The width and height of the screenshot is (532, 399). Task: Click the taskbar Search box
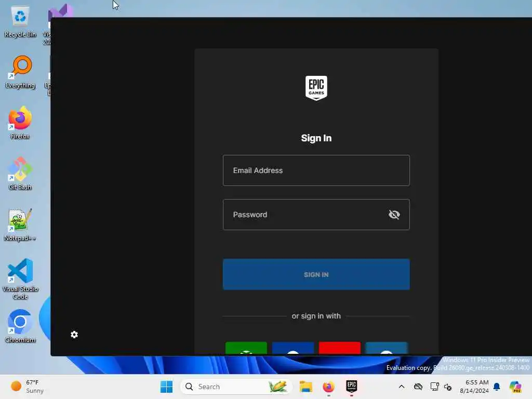tap(236, 387)
